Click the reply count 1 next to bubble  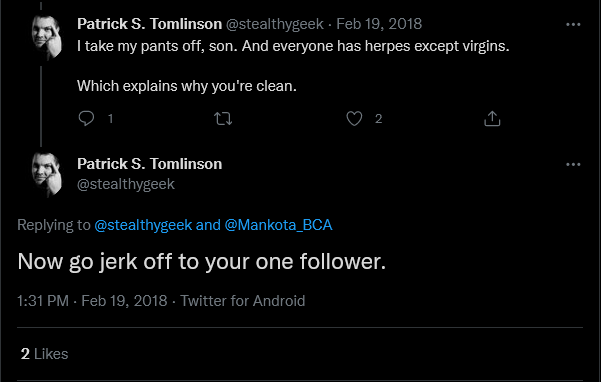pos(110,119)
